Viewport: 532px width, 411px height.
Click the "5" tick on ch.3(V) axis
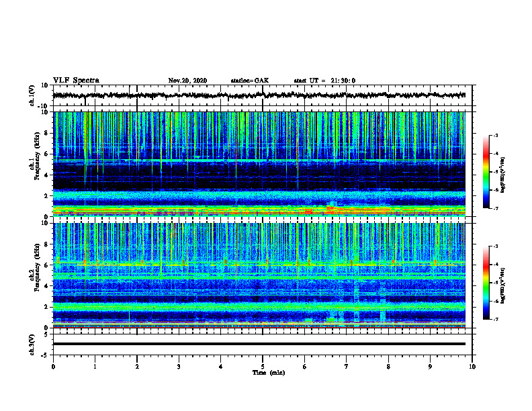(46, 334)
